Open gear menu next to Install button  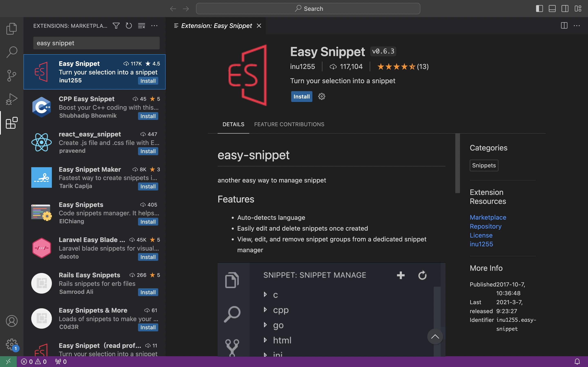pyautogui.click(x=321, y=97)
